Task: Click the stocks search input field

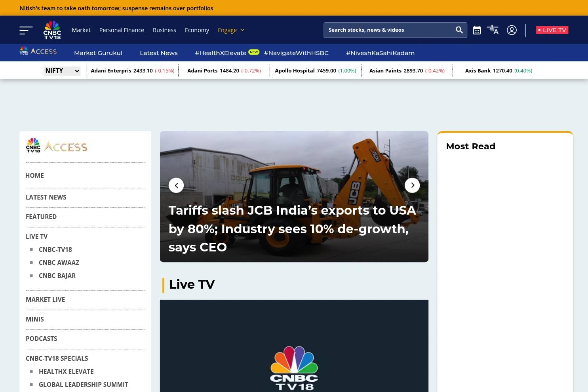Action: click(x=388, y=30)
